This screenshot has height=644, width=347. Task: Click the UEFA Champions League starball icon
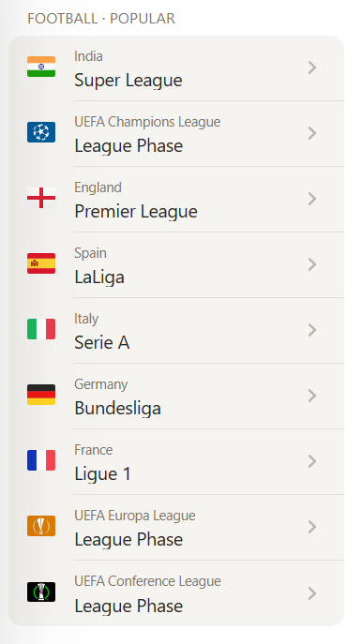click(x=41, y=132)
